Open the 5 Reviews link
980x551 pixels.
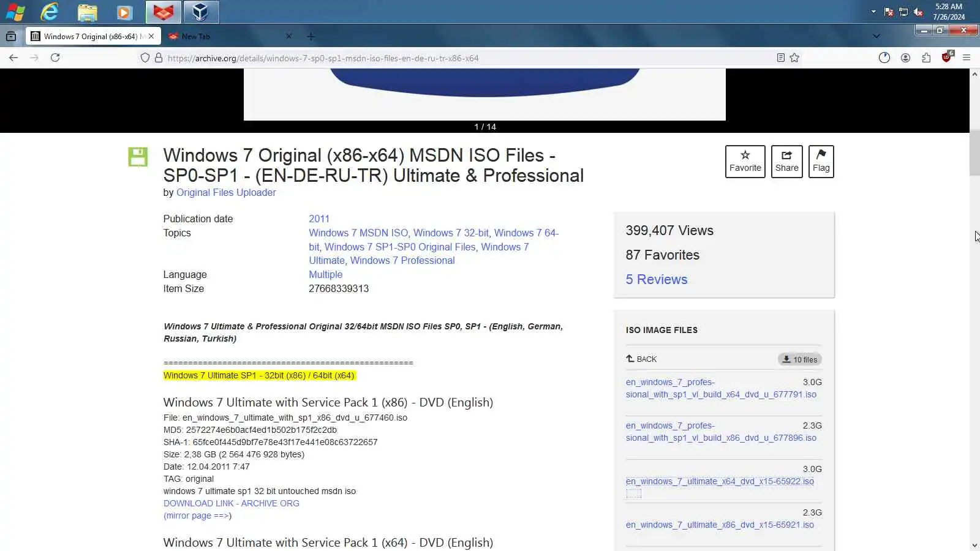click(657, 279)
